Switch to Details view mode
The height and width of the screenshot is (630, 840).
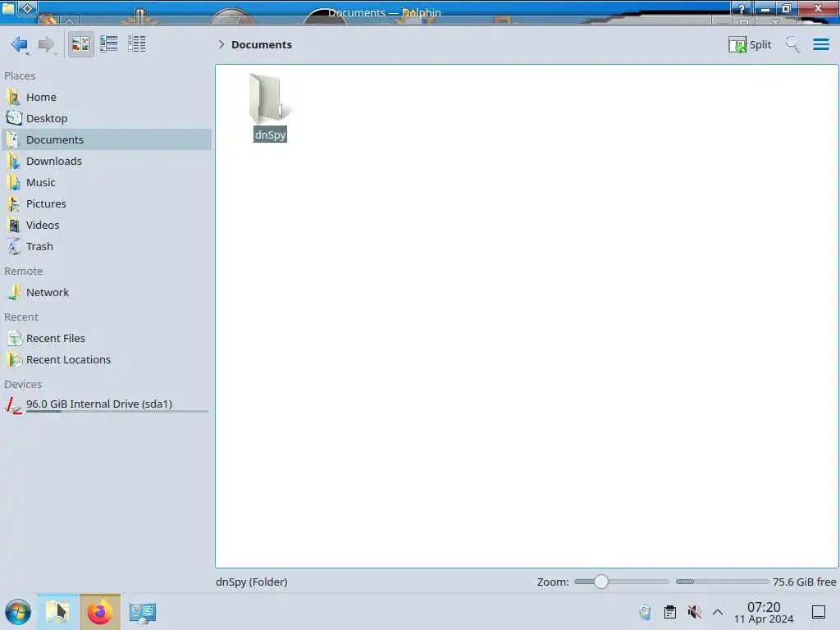click(137, 44)
